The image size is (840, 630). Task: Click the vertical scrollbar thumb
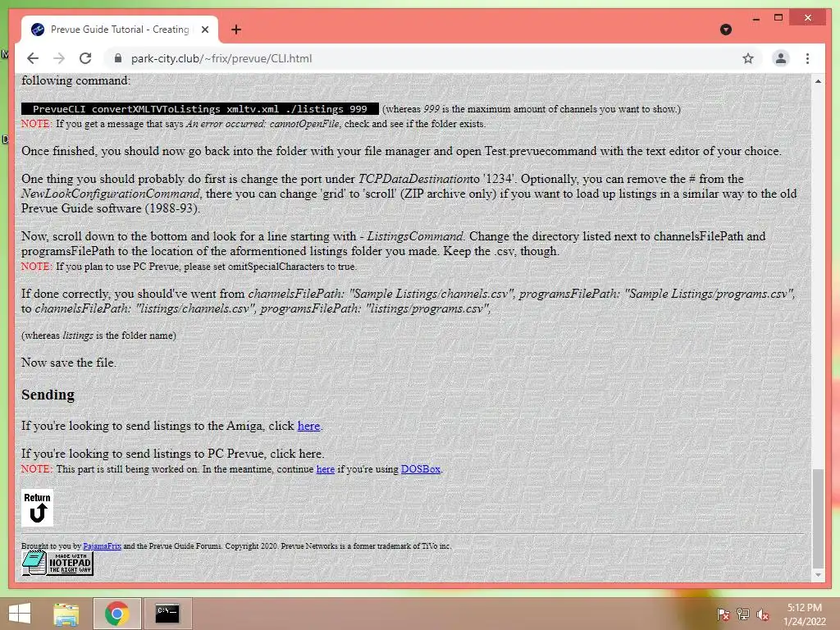[x=818, y=518]
